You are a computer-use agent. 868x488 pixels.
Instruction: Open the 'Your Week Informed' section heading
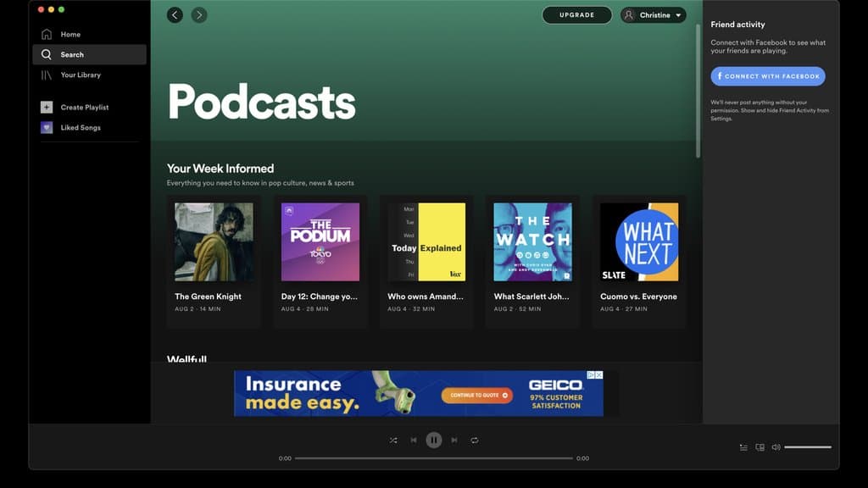tap(220, 169)
